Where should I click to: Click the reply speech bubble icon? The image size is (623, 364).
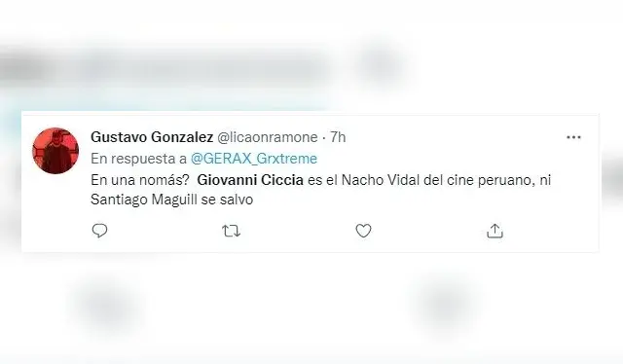99,231
